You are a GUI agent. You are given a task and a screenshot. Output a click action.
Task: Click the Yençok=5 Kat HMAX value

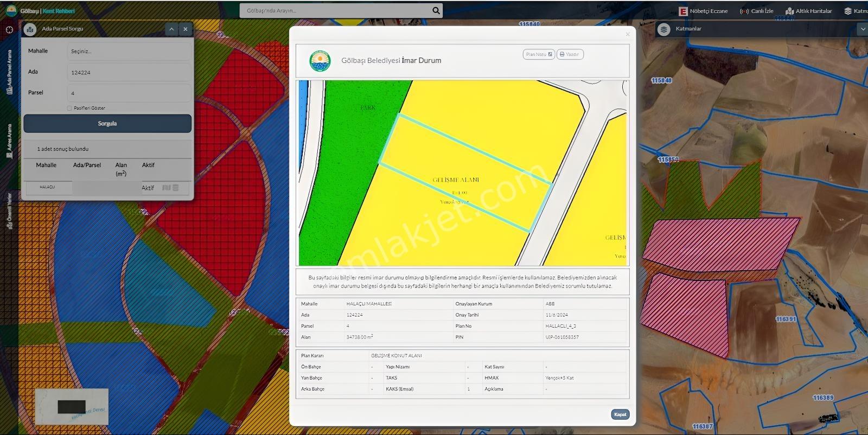tap(559, 378)
